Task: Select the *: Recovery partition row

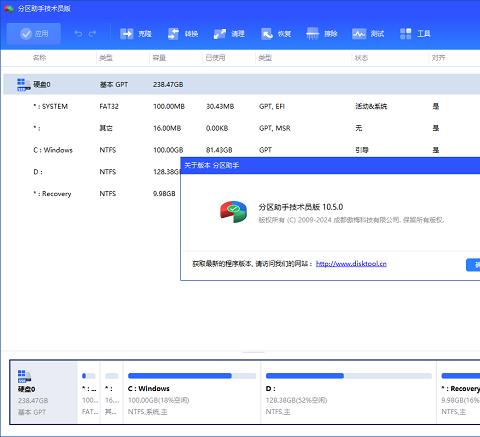Action: [92, 194]
